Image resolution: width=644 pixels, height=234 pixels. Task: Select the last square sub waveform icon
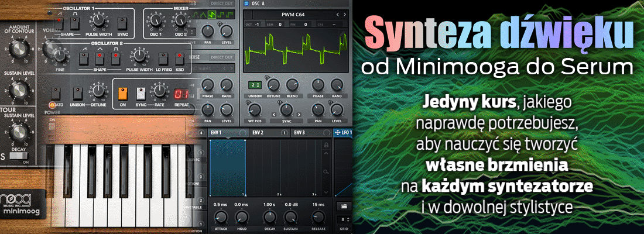tap(230, 15)
